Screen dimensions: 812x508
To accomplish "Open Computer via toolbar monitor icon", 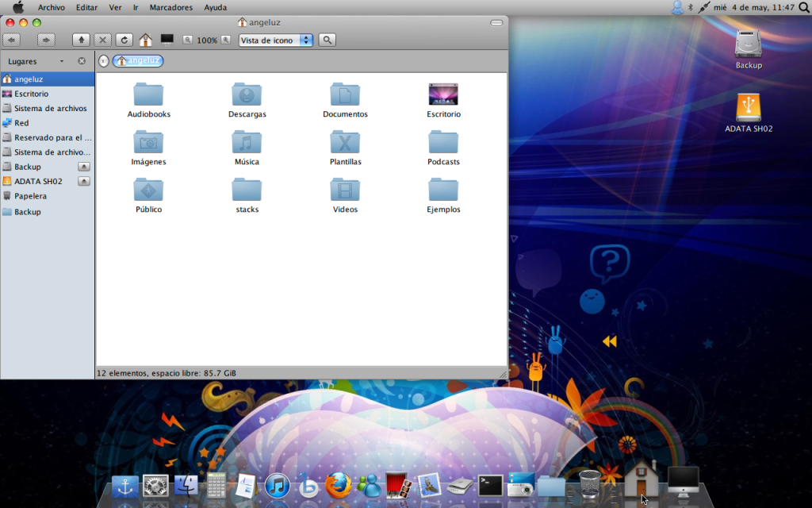I will (167, 40).
